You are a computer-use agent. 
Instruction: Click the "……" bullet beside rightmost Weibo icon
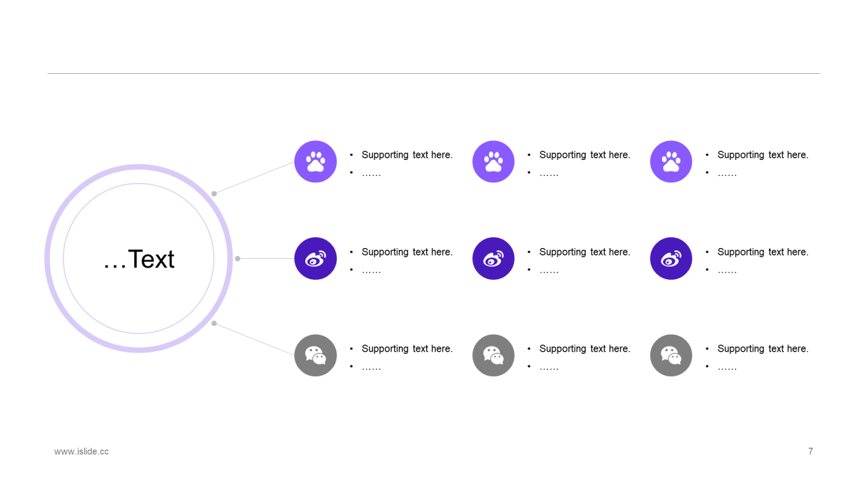(x=727, y=270)
